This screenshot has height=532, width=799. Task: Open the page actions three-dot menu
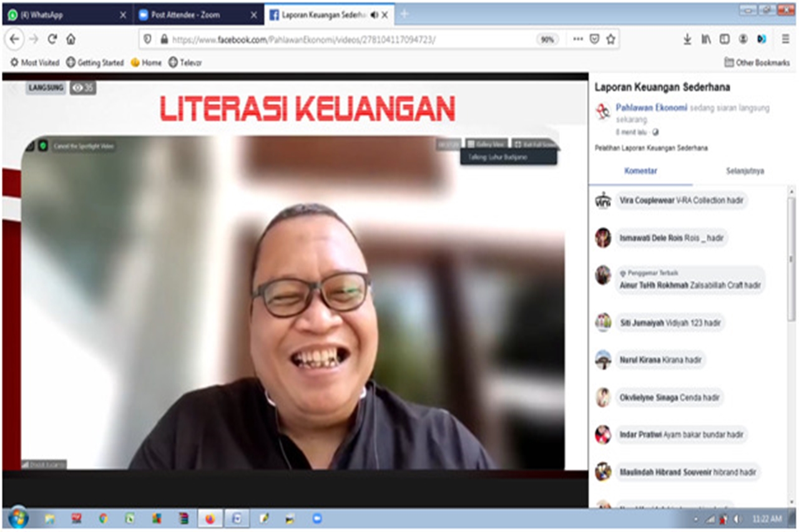point(578,39)
